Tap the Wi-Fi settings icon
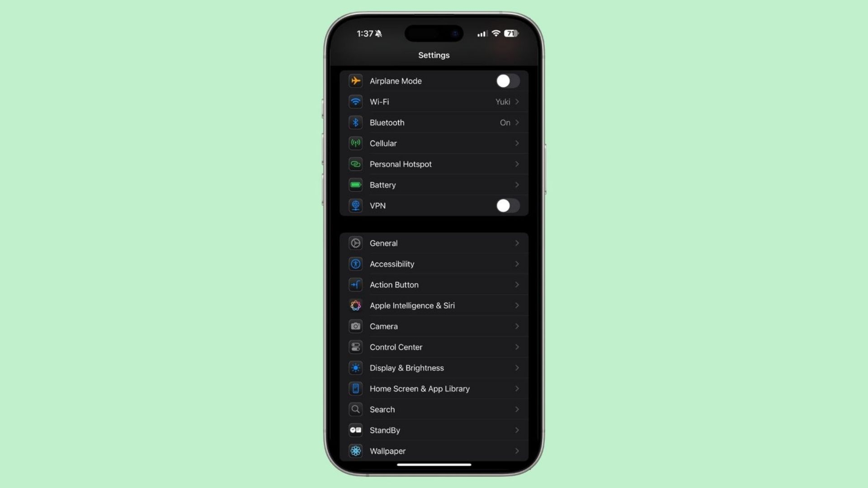This screenshot has width=868, height=488. point(356,101)
